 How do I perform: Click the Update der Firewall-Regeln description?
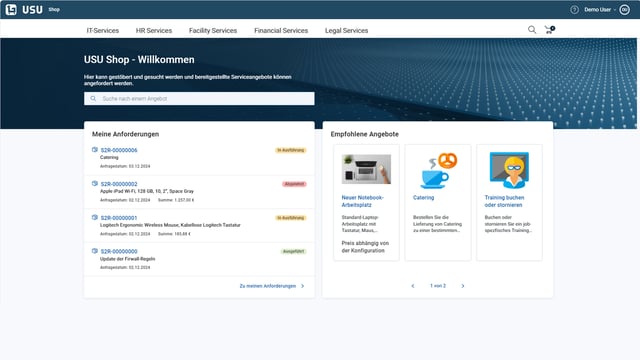click(x=127, y=259)
